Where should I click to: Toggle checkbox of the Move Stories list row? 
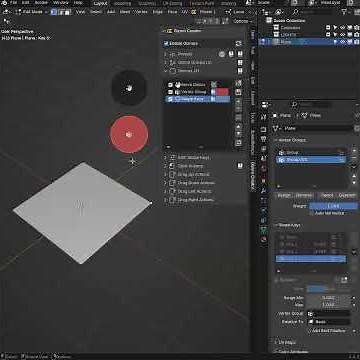coord(170,85)
